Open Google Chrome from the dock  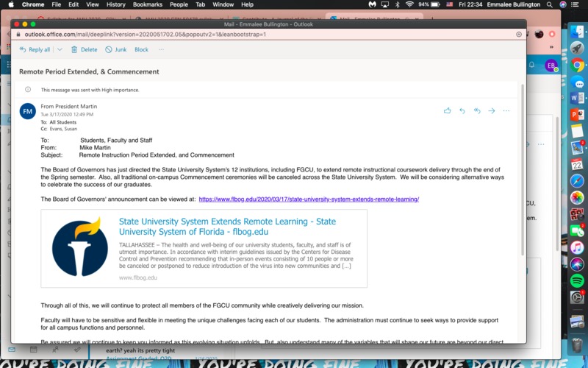click(x=577, y=65)
